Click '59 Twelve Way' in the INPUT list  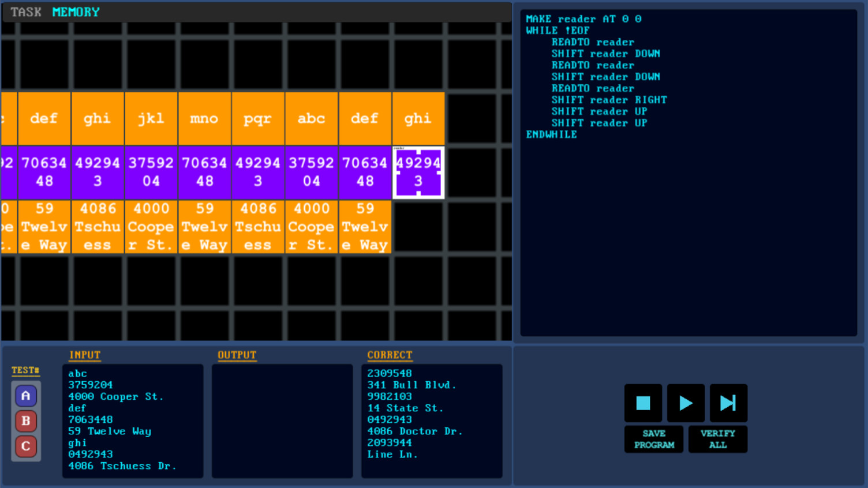click(110, 431)
